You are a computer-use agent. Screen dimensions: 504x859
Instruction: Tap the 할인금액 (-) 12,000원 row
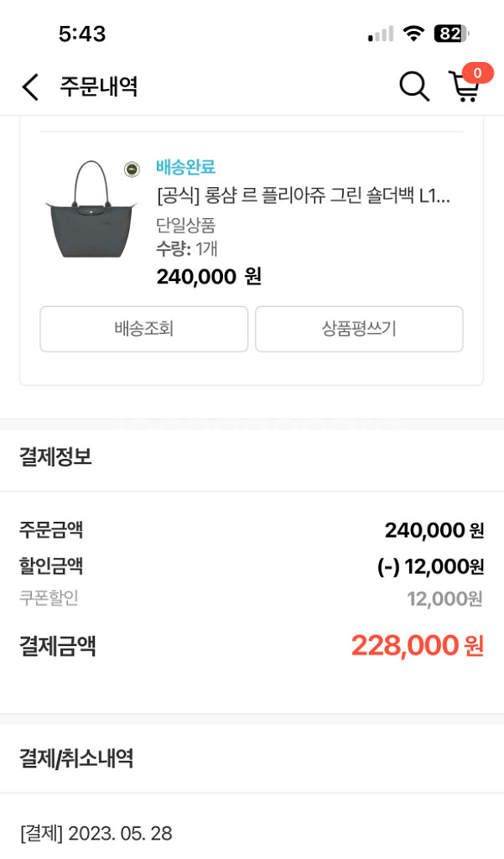252,566
